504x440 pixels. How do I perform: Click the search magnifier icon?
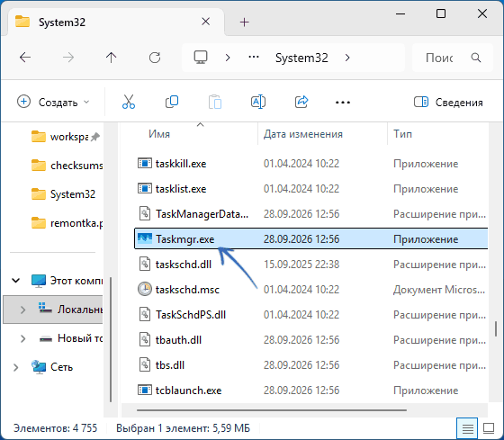pos(476,58)
